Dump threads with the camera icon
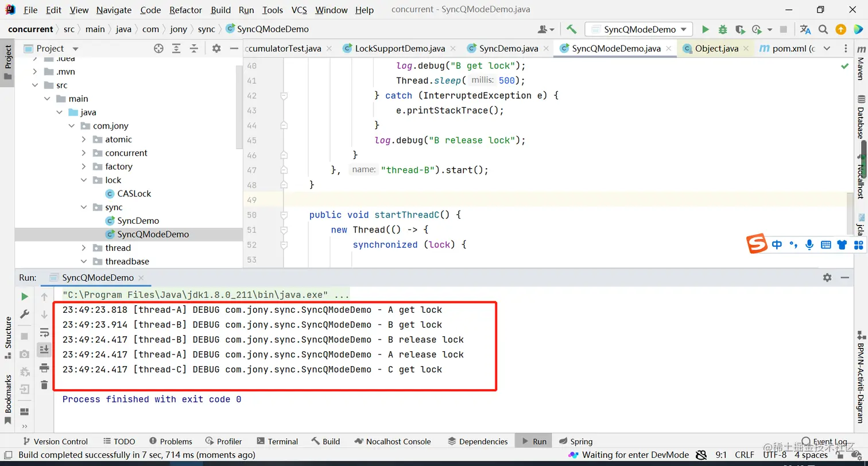868x466 pixels. click(x=24, y=354)
